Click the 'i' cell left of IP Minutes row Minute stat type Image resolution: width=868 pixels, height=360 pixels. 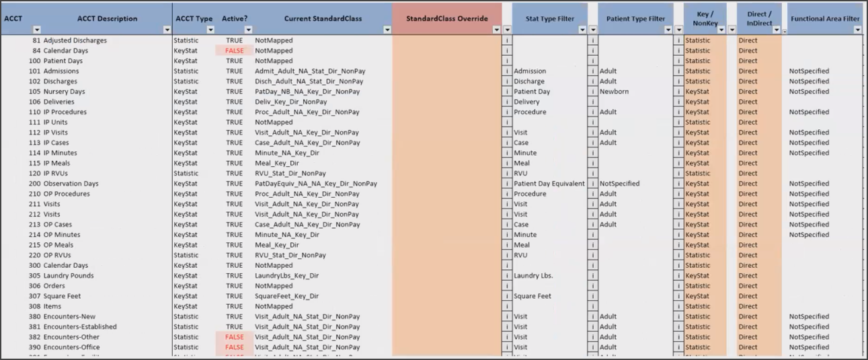(507, 153)
